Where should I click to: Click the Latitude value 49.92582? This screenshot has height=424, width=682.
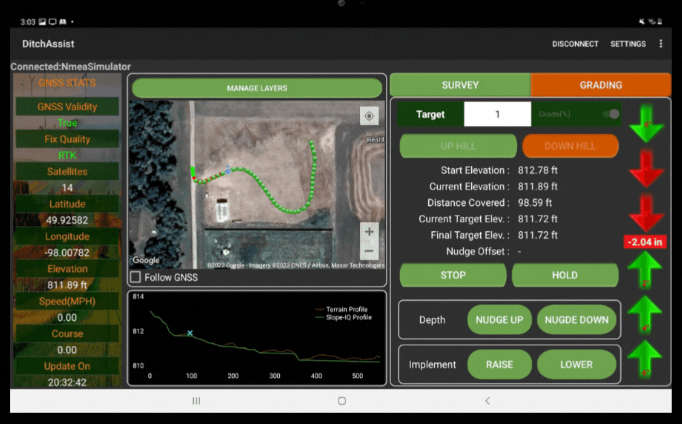tap(67, 220)
